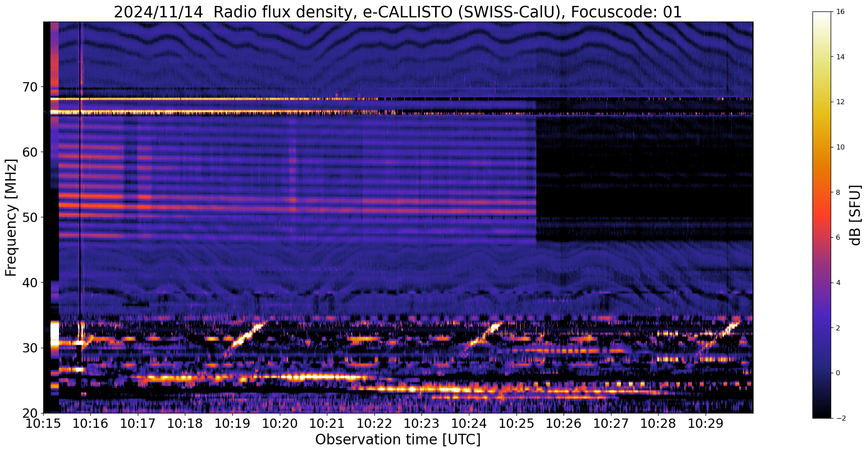Click the 10:18 time tick label
868x452 pixels.
pyautogui.click(x=185, y=424)
